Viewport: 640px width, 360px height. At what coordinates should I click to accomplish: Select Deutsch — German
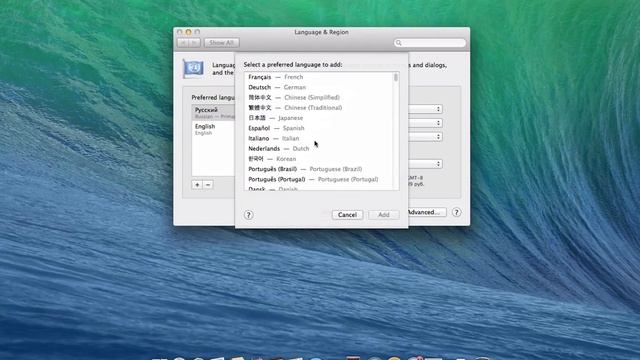tap(319, 87)
